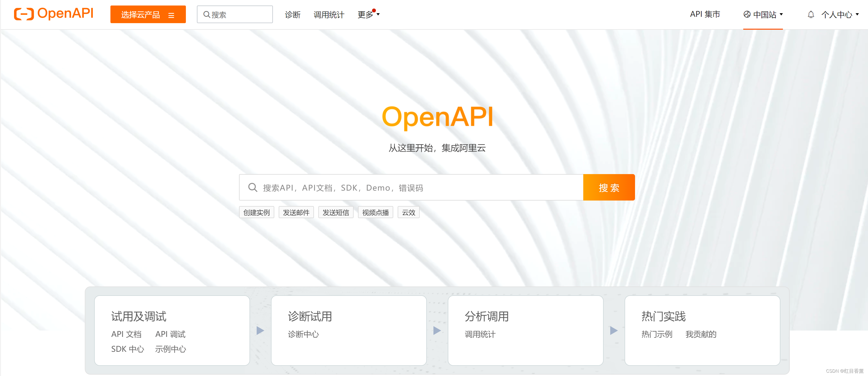Select the 创建实例 quick tag
The image size is (868, 376).
click(x=257, y=212)
